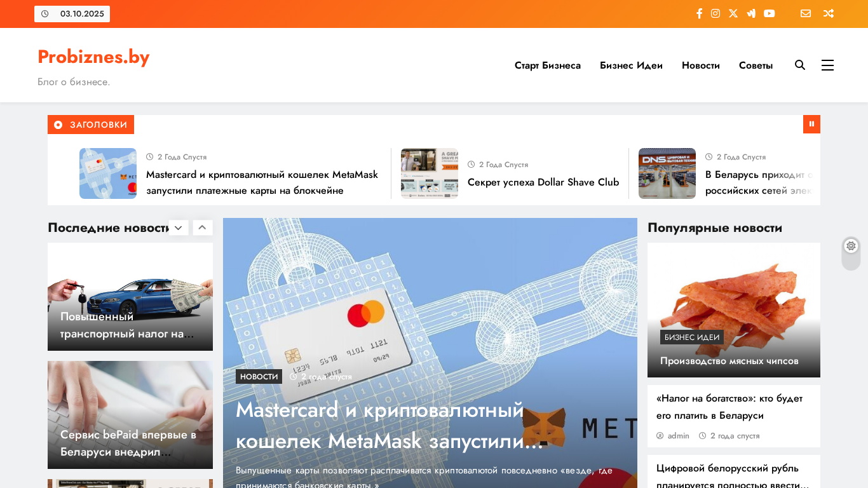Open the Старт Бизнеса menu item
The width and height of the screenshot is (868, 488).
tap(548, 65)
